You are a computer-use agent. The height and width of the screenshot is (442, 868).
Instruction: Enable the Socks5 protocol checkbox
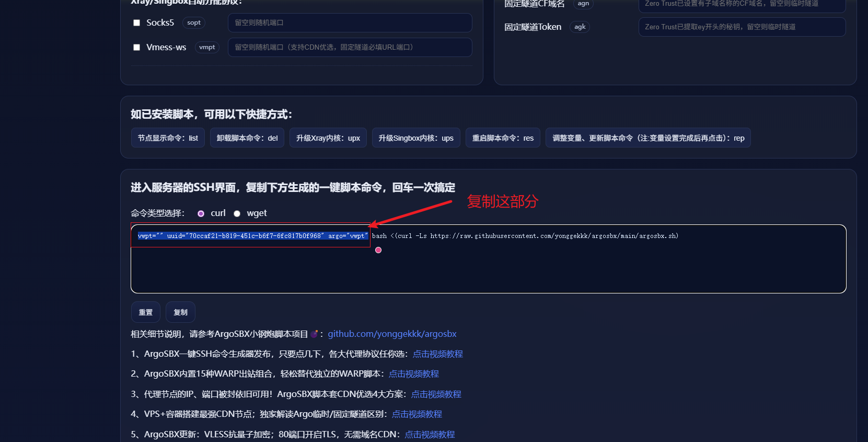(136, 23)
